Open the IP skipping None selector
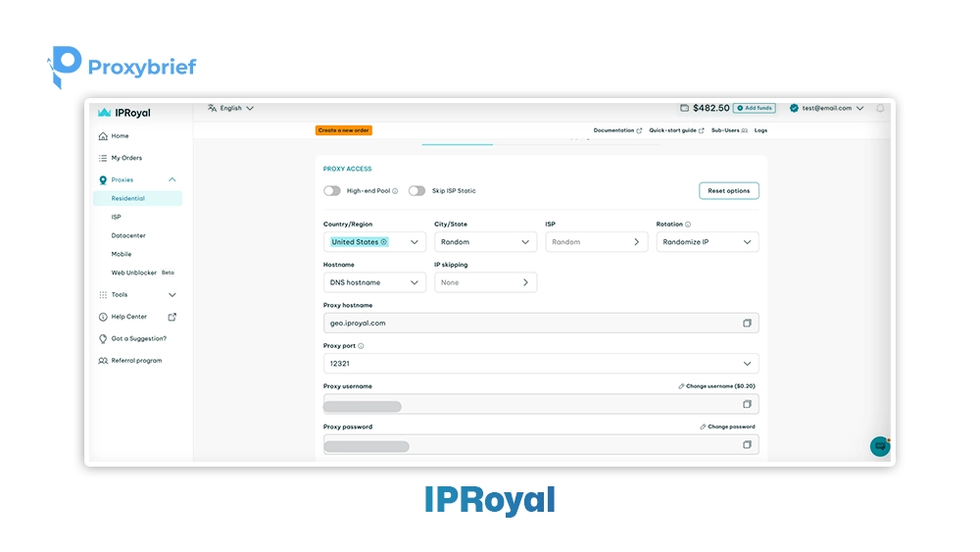Screen dimensions: 980x552 486,282
